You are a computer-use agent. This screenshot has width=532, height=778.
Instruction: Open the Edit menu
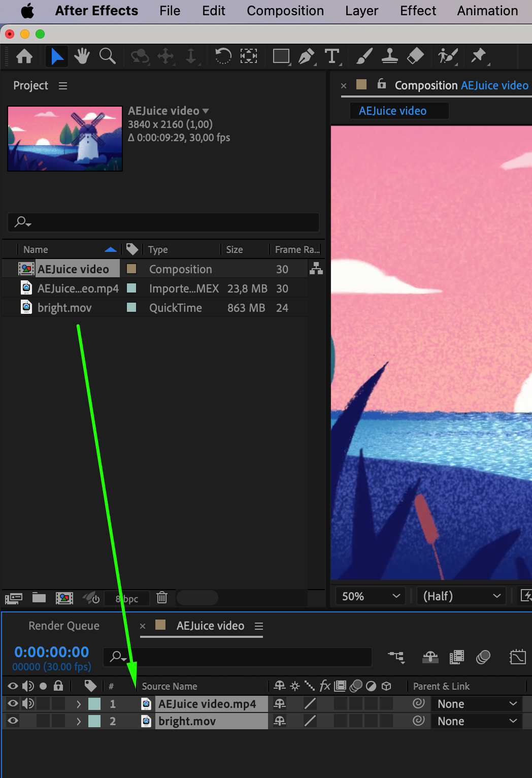(x=214, y=11)
